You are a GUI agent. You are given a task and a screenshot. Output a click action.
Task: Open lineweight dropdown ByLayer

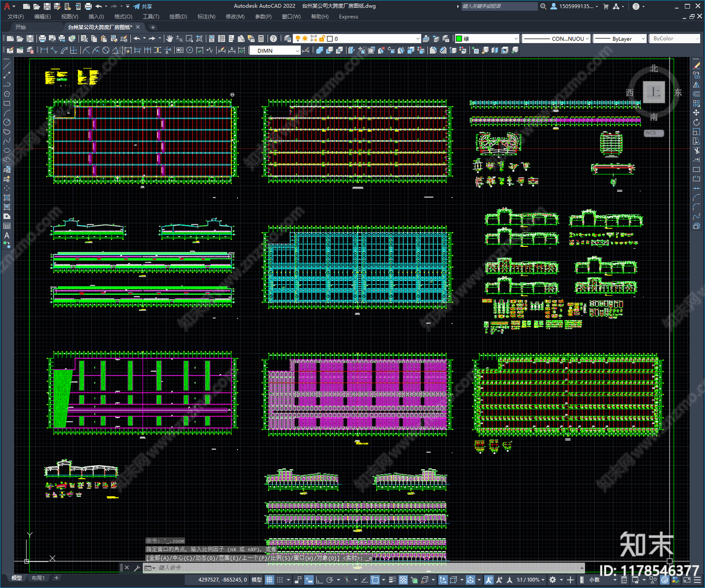620,39
